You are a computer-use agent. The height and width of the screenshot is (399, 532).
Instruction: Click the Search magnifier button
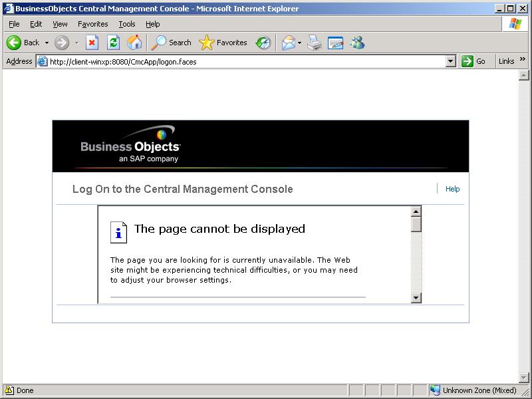171,43
